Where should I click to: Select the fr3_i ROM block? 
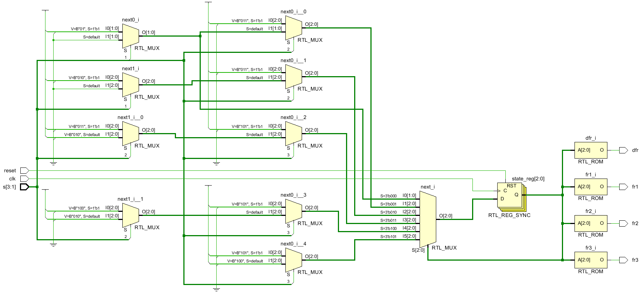coord(591,260)
